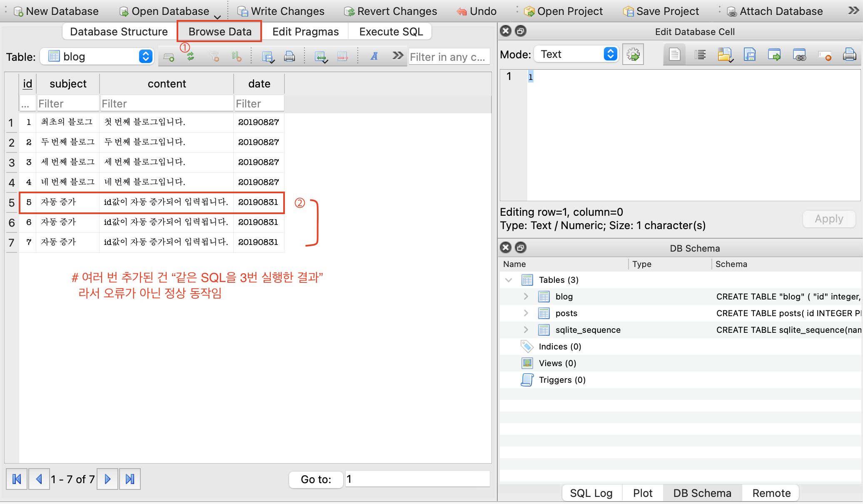863x504 pixels.
Task: Go to the last page arrow
Action: click(130, 479)
